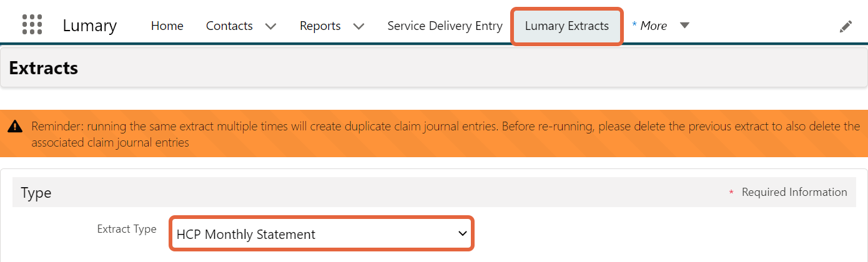Expand the Reports tab chevron menu

click(x=358, y=26)
